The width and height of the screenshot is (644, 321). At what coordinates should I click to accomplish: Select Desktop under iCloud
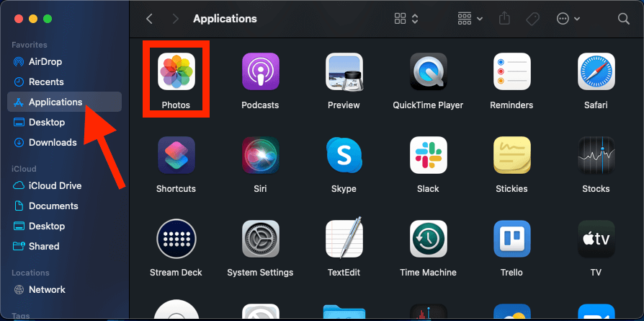click(x=65, y=226)
